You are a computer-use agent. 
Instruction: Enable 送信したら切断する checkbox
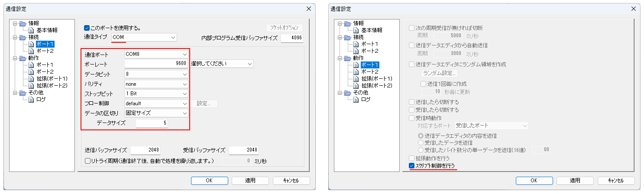pyautogui.click(x=412, y=102)
